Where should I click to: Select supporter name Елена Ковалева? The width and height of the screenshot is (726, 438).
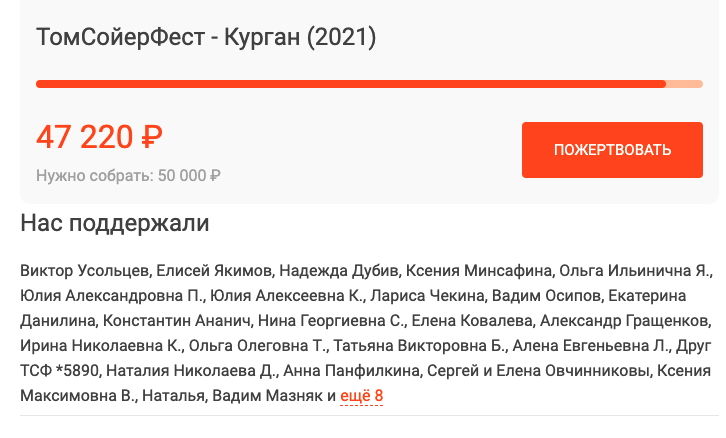pos(472,321)
